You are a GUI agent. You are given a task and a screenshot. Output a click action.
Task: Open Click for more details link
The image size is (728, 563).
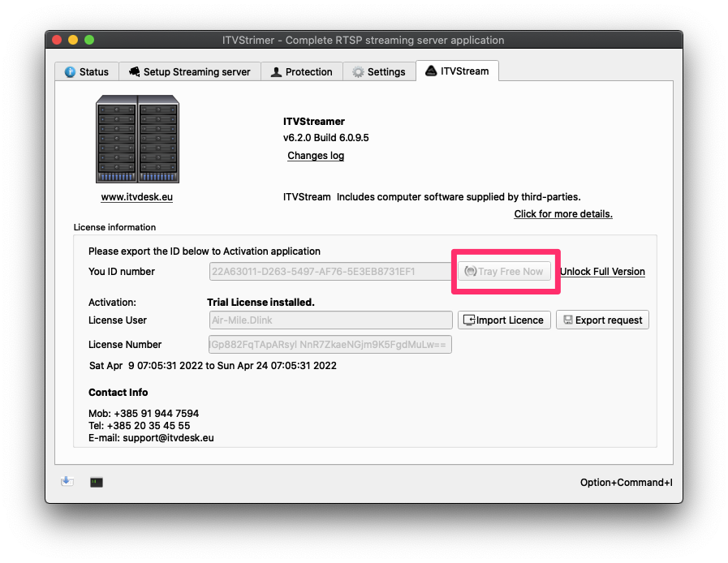[563, 214]
